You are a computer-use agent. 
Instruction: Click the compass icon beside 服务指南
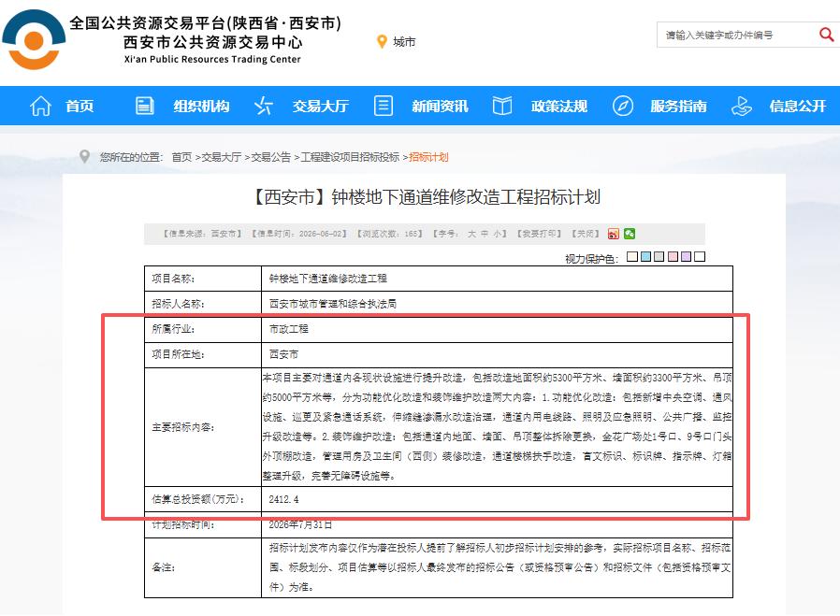(622, 106)
